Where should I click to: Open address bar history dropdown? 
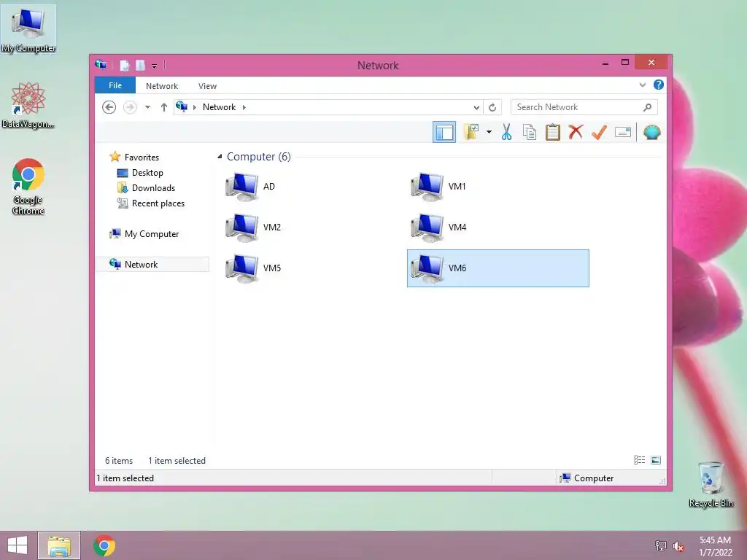476,107
